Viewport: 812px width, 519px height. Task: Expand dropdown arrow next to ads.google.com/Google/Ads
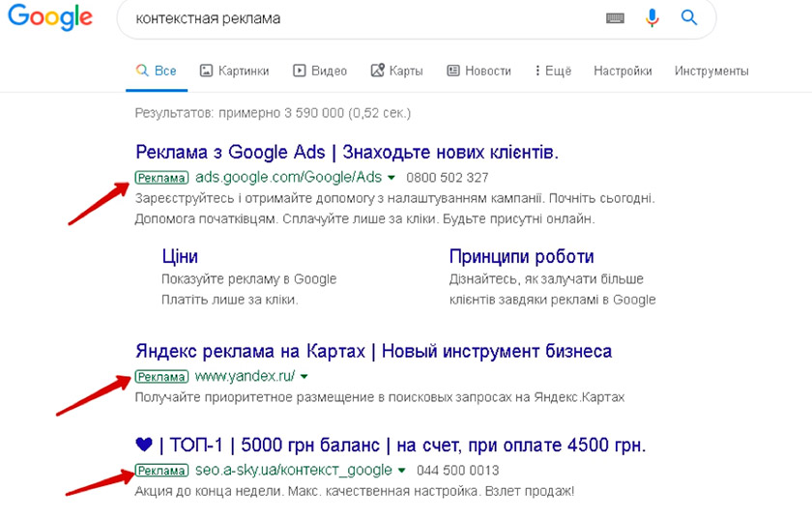[391, 178]
